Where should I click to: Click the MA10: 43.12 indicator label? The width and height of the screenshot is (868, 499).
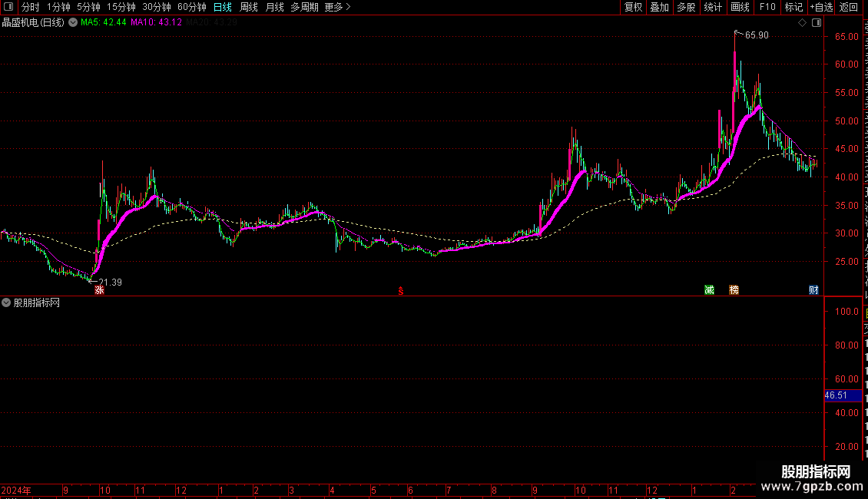click(x=156, y=22)
